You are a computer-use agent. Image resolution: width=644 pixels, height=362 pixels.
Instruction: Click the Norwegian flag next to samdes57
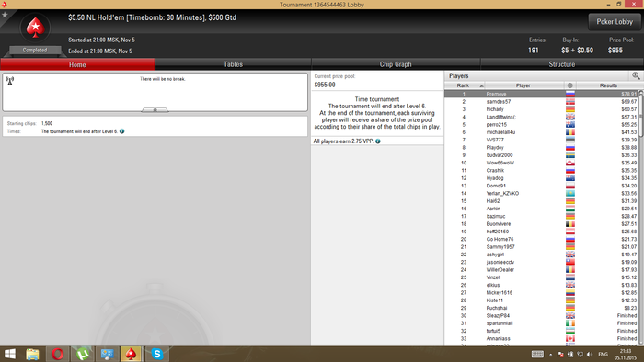(x=570, y=102)
